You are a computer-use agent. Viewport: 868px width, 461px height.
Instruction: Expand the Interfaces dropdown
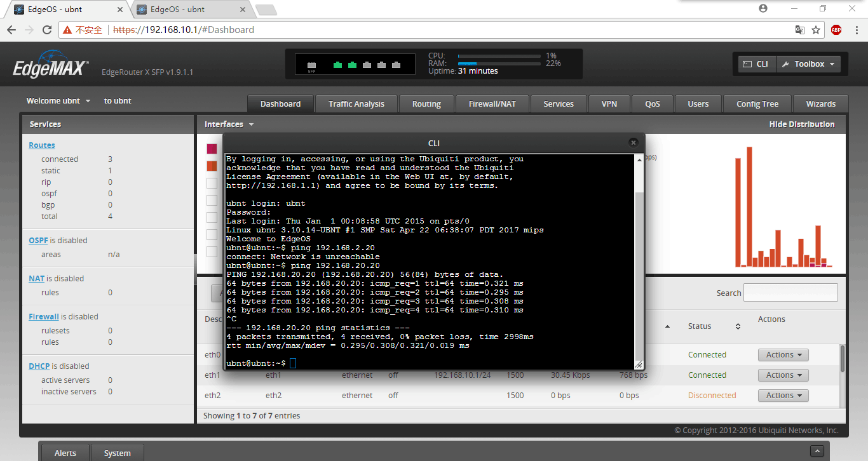pos(229,124)
